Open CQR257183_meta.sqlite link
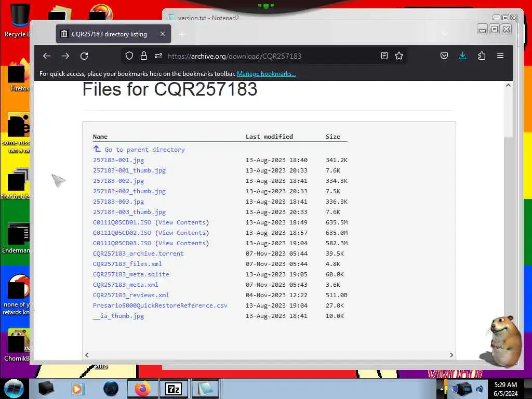 click(131, 274)
